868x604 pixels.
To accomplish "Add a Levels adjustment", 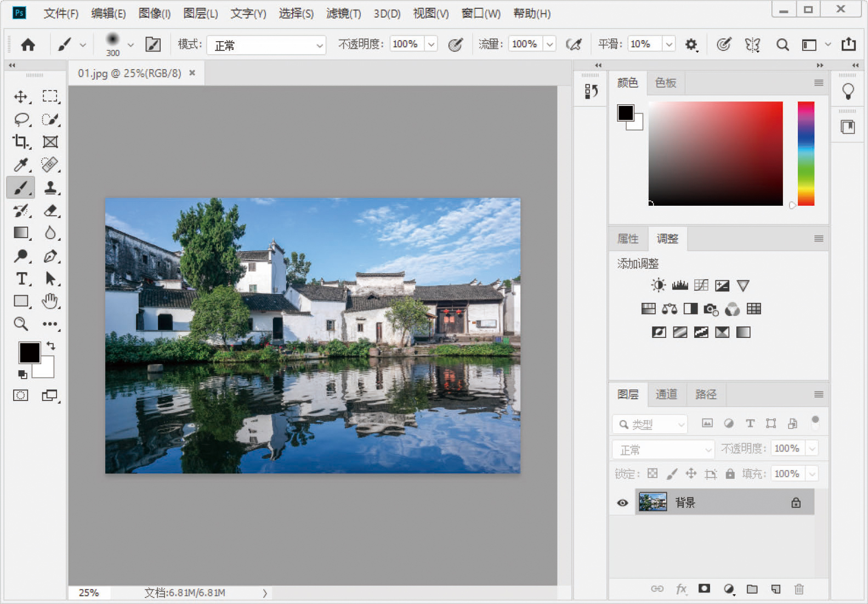I will pos(680,285).
